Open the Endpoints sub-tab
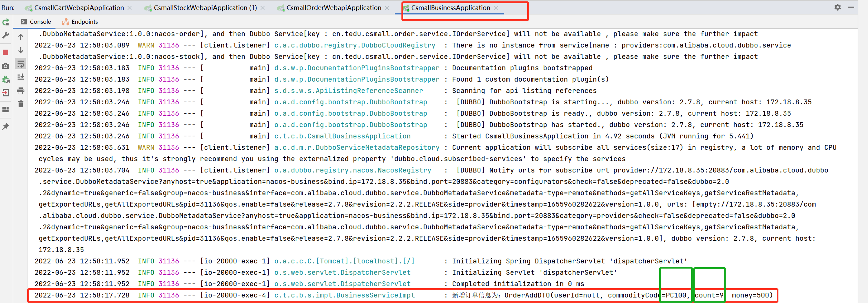 coord(80,22)
